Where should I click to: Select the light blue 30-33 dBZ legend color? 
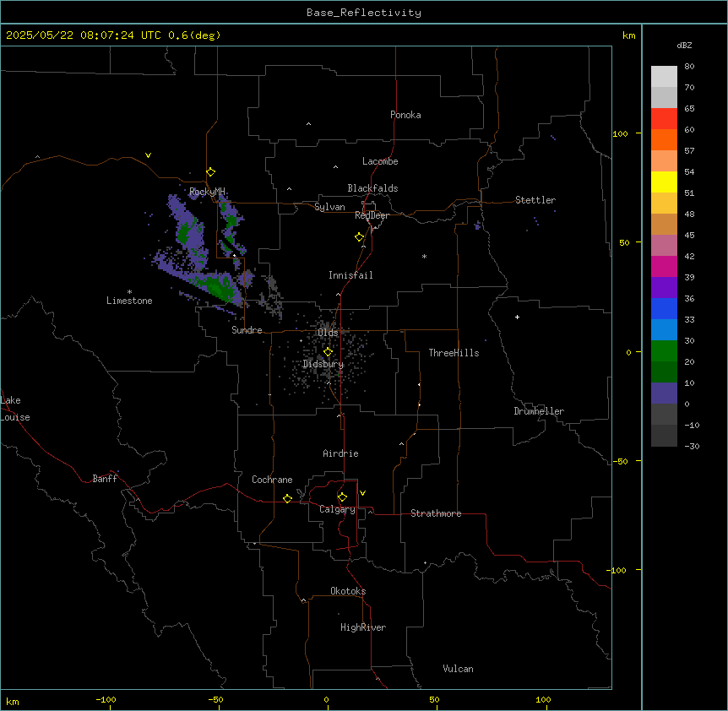(664, 329)
